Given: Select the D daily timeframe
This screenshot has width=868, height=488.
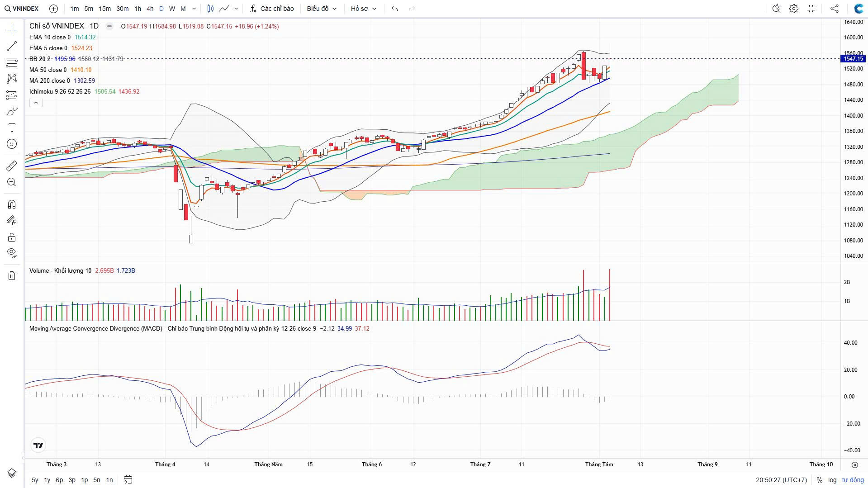Looking at the screenshot, I should 161,9.
